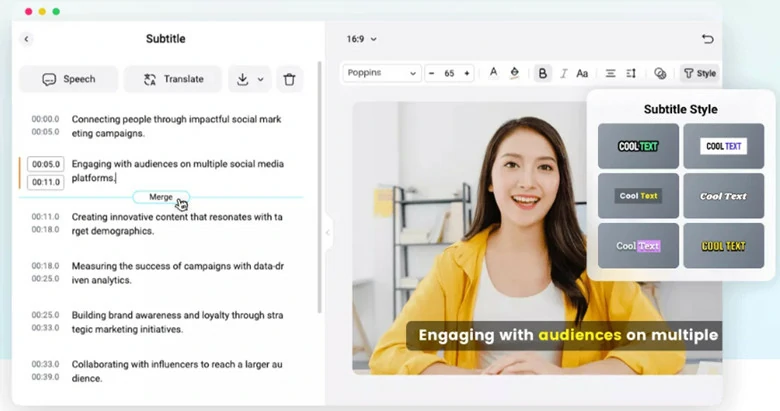Open the Style panel button
Viewport: 780px width, 411px height.
click(700, 73)
